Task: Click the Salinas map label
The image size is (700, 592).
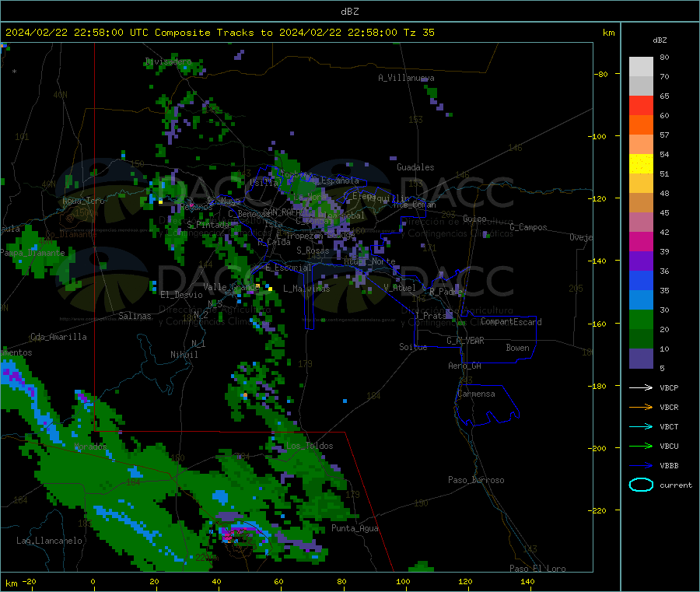Action: click(x=135, y=316)
